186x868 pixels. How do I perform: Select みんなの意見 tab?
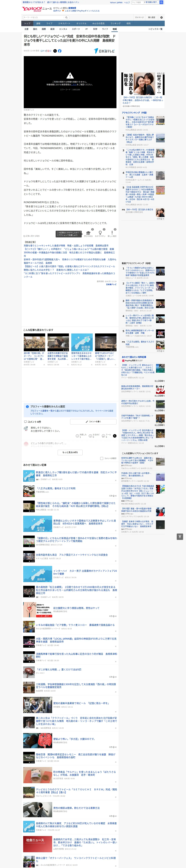coord(99,24)
